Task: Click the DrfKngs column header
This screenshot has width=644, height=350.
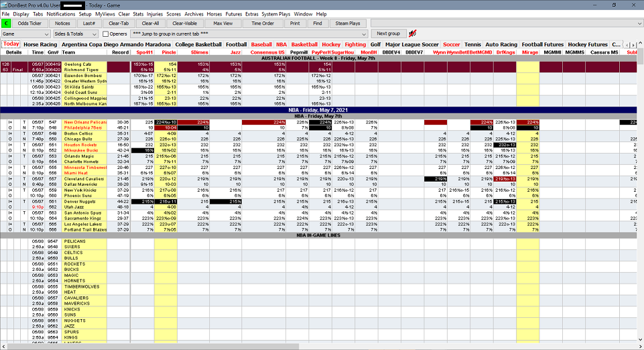Action: tap(505, 52)
